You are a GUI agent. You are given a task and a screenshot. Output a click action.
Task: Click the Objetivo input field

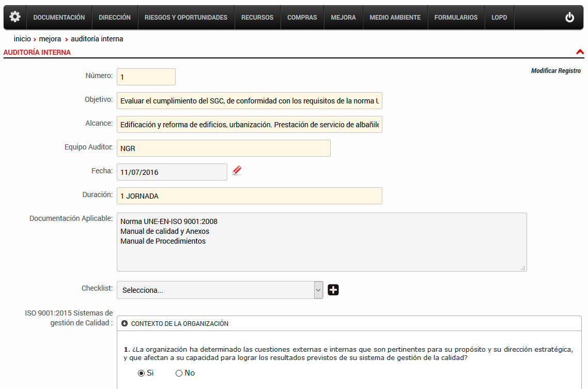(x=250, y=101)
